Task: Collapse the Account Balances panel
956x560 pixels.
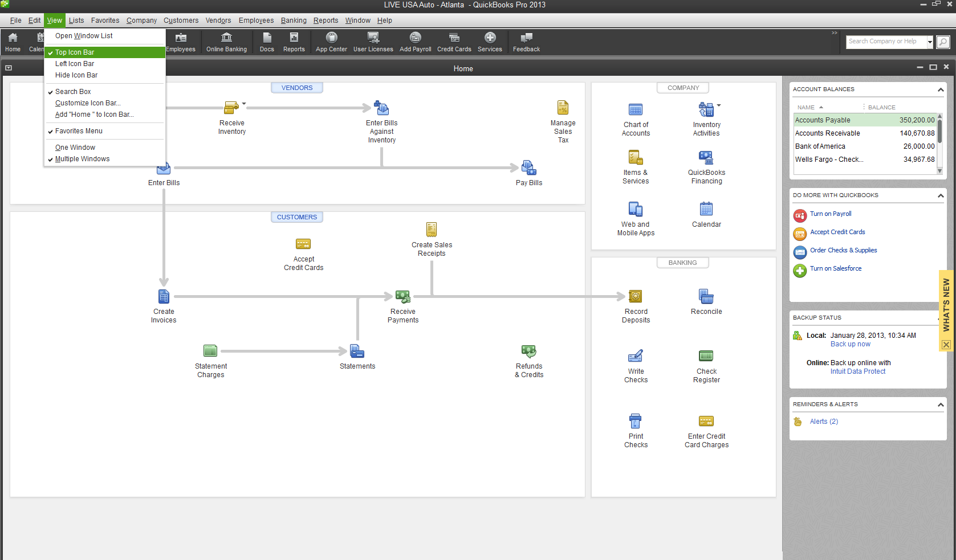Action: point(941,89)
